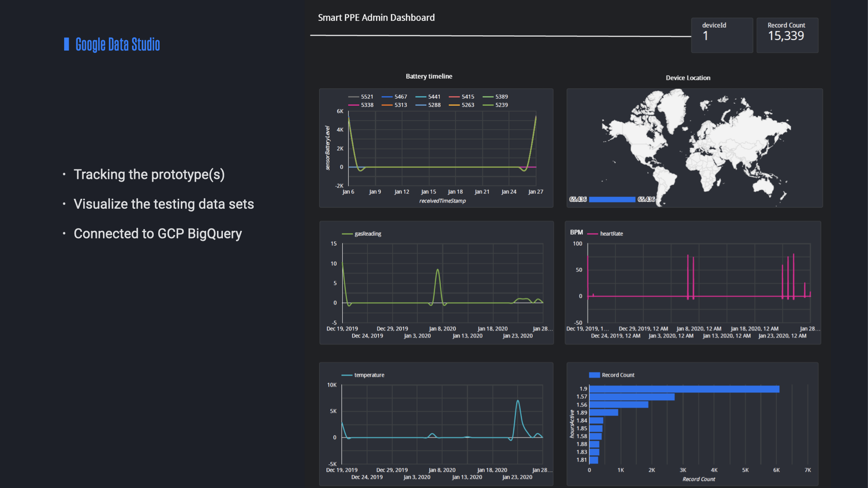Click the heartRate legend item
The height and width of the screenshot is (488, 868).
coord(605,234)
